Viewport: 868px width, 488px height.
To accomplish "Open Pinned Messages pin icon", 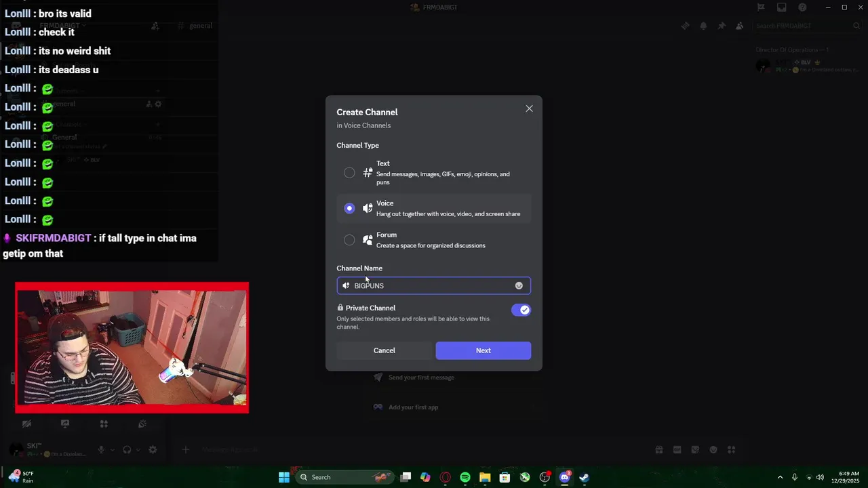I will (722, 26).
